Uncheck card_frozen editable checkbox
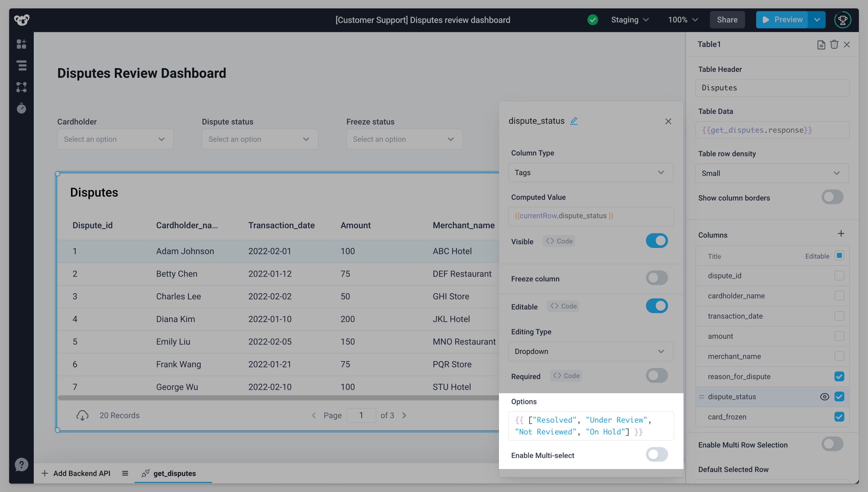Viewport: 868px width, 492px height. 839,417
